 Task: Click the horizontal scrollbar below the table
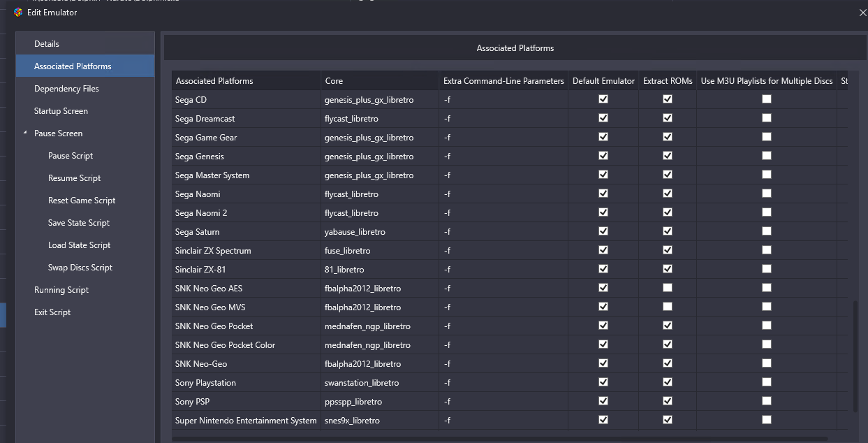[499, 439]
